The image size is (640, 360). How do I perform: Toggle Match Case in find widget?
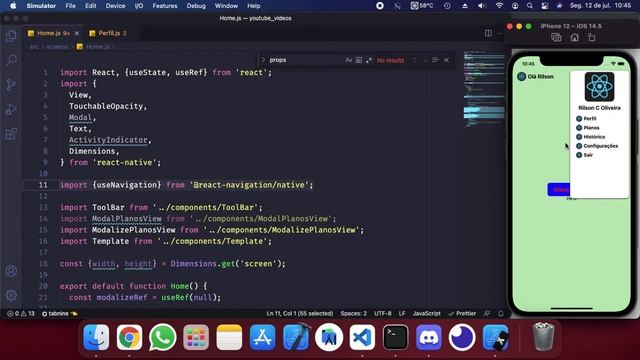pos(349,60)
